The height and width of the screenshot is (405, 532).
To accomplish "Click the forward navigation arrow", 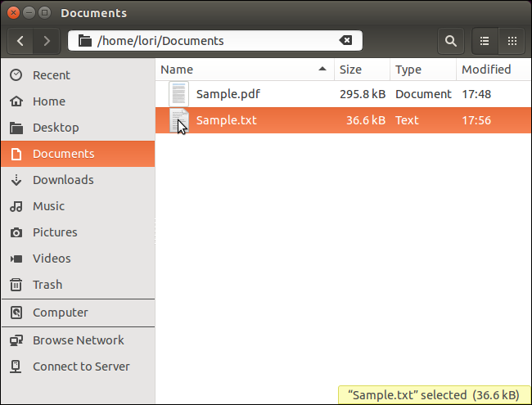I will [x=47, y=40].
